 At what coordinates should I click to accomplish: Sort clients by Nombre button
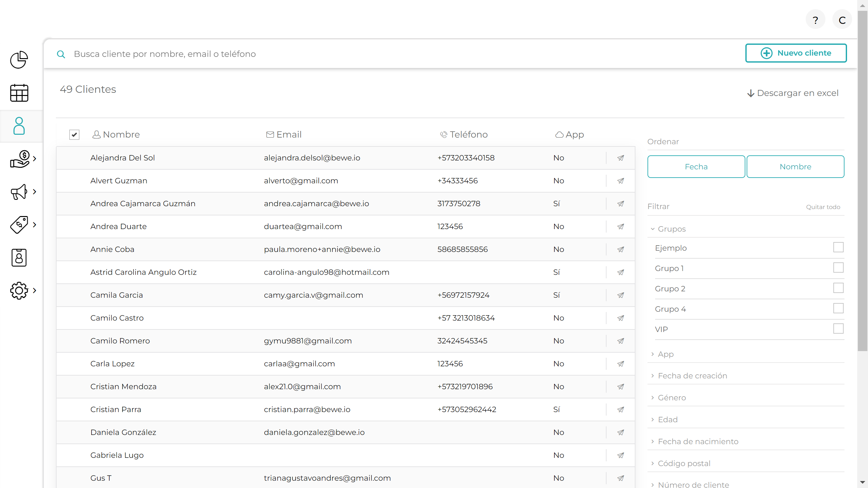(x=795, y=166)
